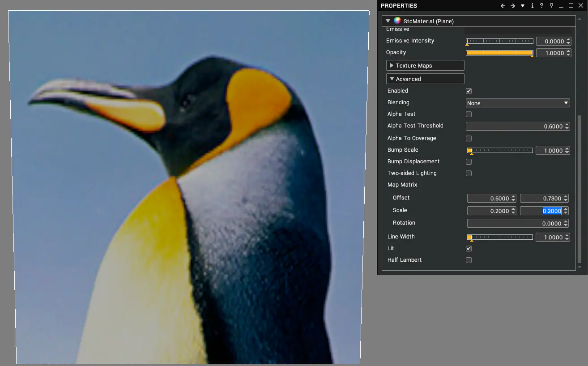Click the Properties panel vertical scrollbar
588x366 pixels.
(x=580, y=189)
